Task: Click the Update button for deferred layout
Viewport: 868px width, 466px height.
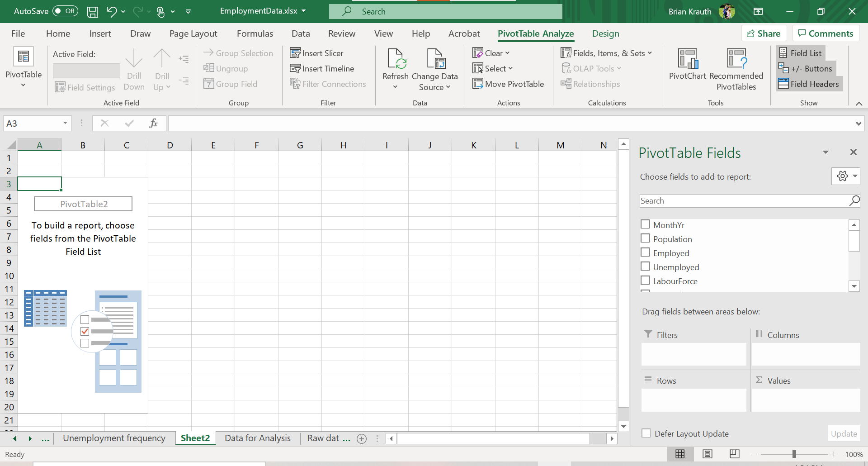Action: [844, 433]
